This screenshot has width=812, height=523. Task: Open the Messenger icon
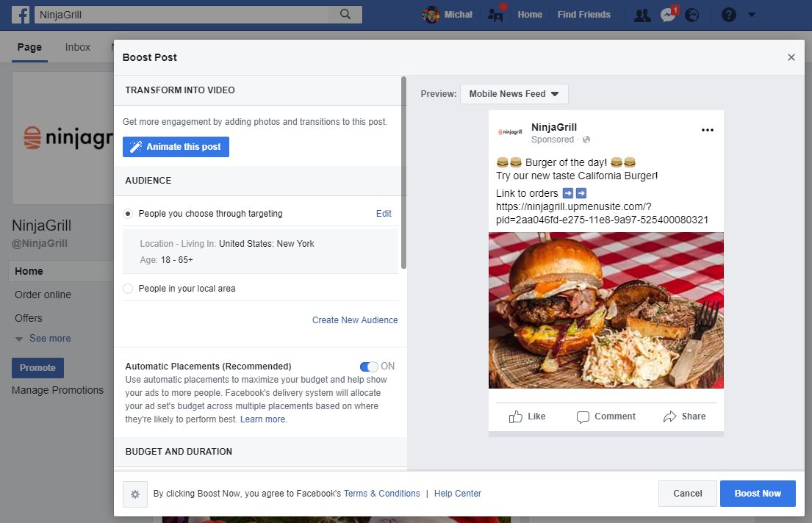[668, 15]
